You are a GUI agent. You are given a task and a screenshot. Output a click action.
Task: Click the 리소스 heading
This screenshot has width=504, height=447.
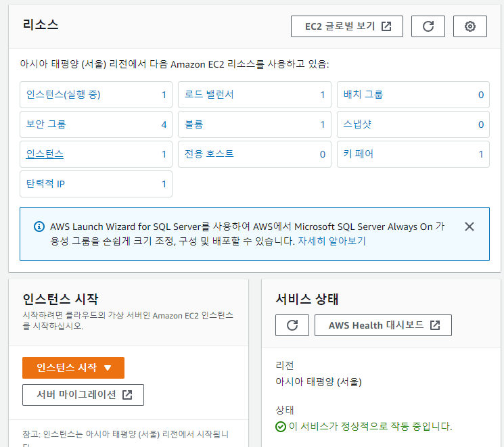click(41, 25)
